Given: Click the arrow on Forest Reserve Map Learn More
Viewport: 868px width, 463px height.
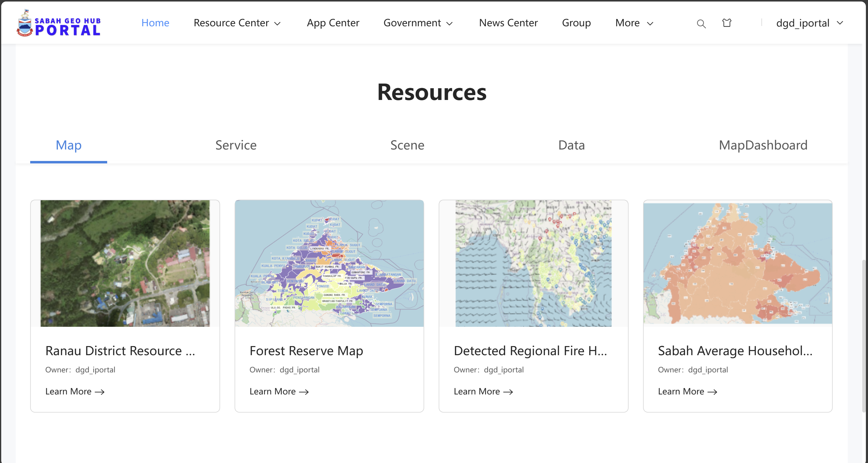Looking at the screenshot, I should pos(304,391).
